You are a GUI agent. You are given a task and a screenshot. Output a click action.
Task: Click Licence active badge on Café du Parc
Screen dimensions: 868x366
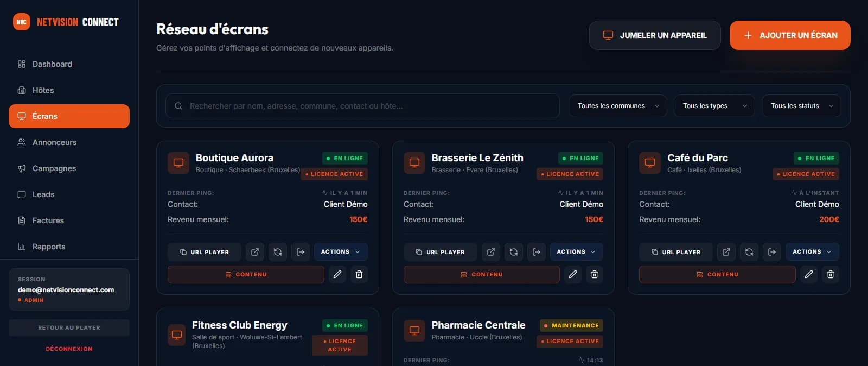(x=806, y=174)
